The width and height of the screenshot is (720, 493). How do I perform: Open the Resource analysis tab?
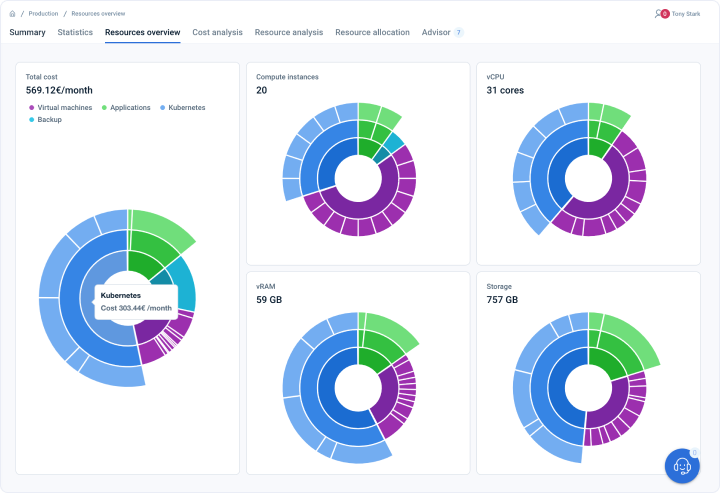point(289,33)
